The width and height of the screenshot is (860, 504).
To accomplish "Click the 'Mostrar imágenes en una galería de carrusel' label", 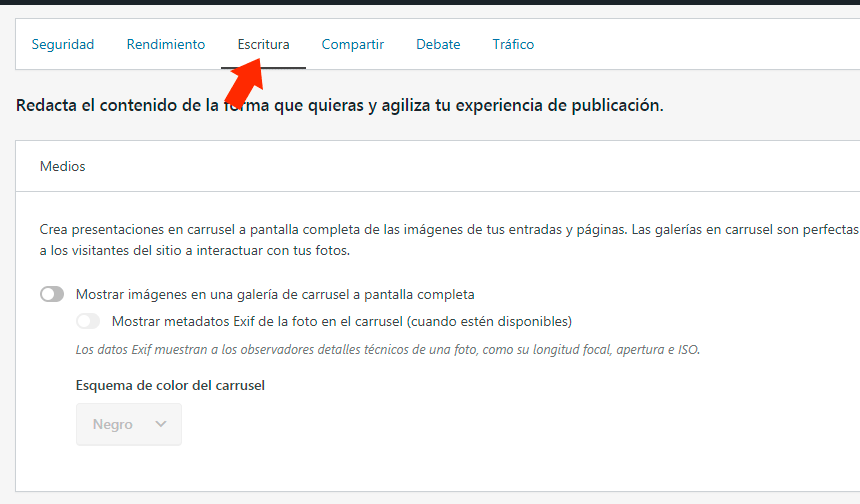I will 275,295.
